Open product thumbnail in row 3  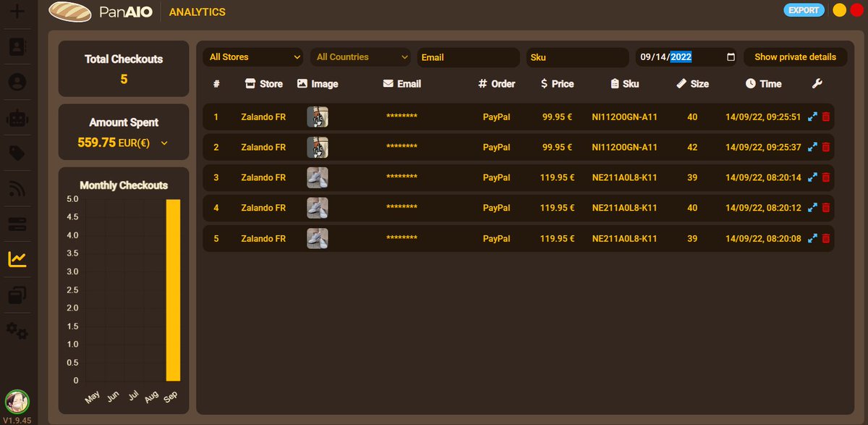[x=318, y=177]
